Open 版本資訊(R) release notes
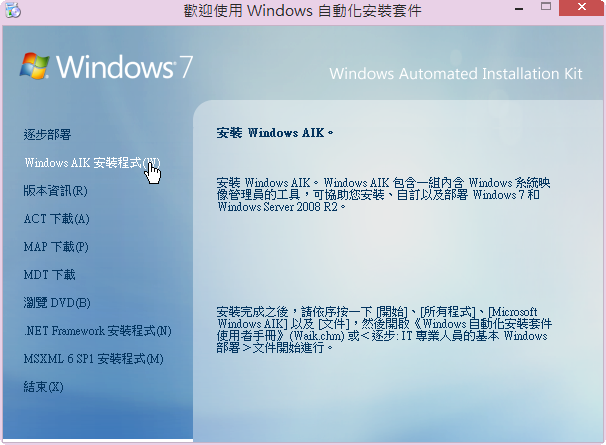 (56, 191)
